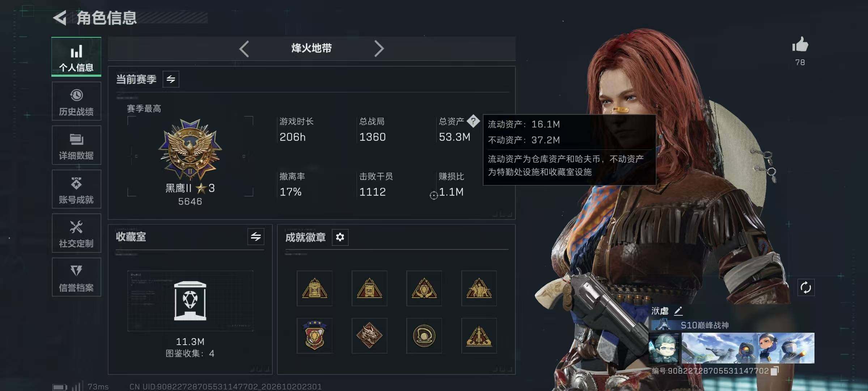Switch to next mode with right chevron
This screenshot has width=868, height=391.
coord(379,49)
